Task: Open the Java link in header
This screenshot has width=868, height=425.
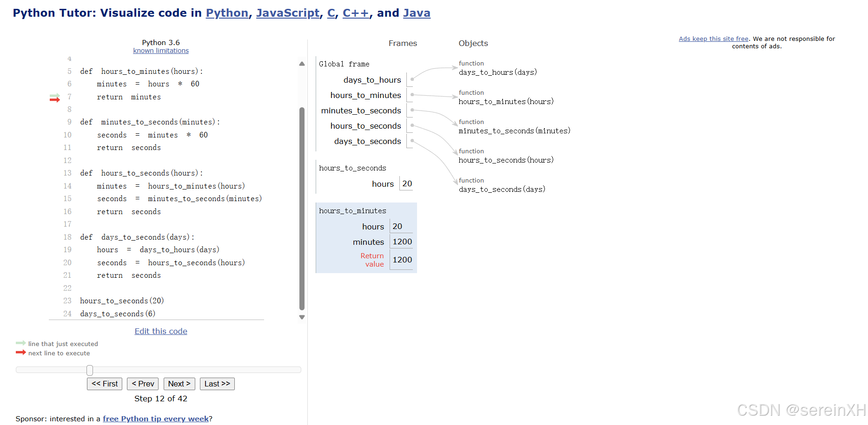Action: (x=417, y=13)
